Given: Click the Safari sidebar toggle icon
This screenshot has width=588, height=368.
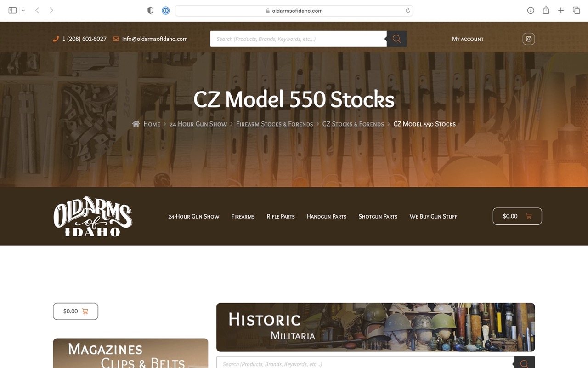Looking at the screenshot, I should 12,10.
